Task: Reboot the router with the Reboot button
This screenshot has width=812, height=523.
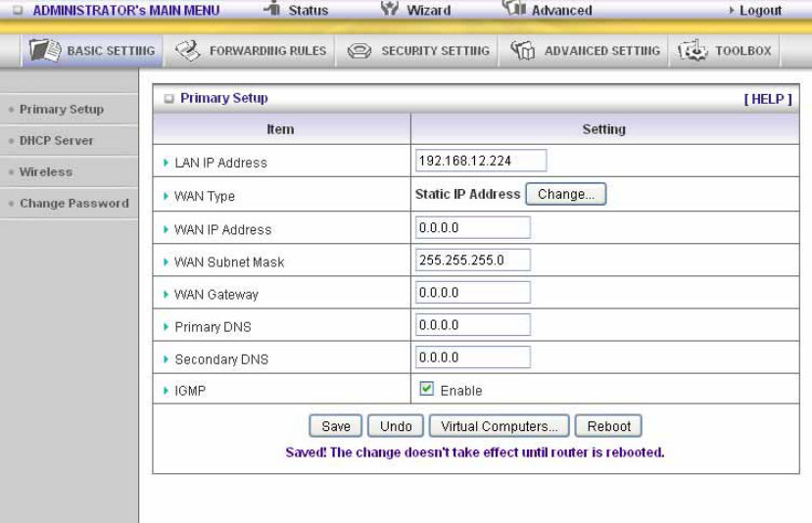Action: (608, 426)
